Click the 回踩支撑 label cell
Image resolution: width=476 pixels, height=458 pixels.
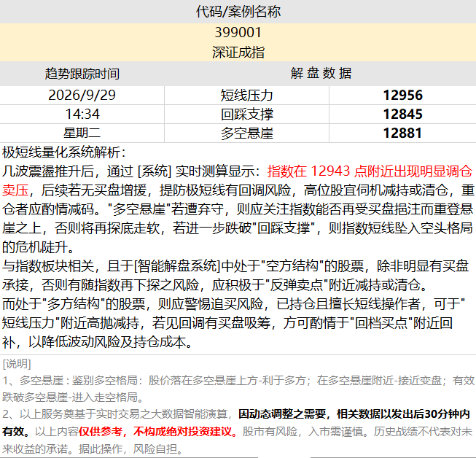pyautogui.click(x=246, y=114)
